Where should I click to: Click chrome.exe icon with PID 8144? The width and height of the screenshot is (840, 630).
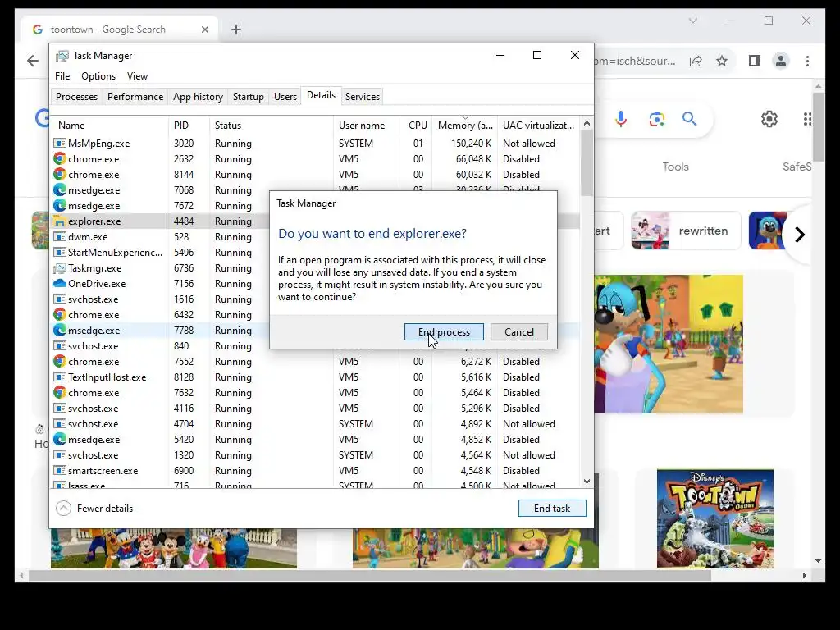pos(59,175)
